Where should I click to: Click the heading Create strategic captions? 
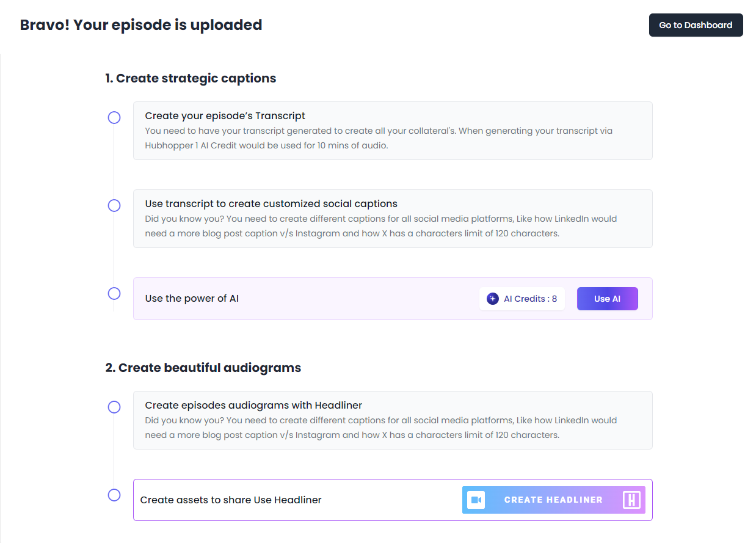pyautogui.click(x=190, y=78)
